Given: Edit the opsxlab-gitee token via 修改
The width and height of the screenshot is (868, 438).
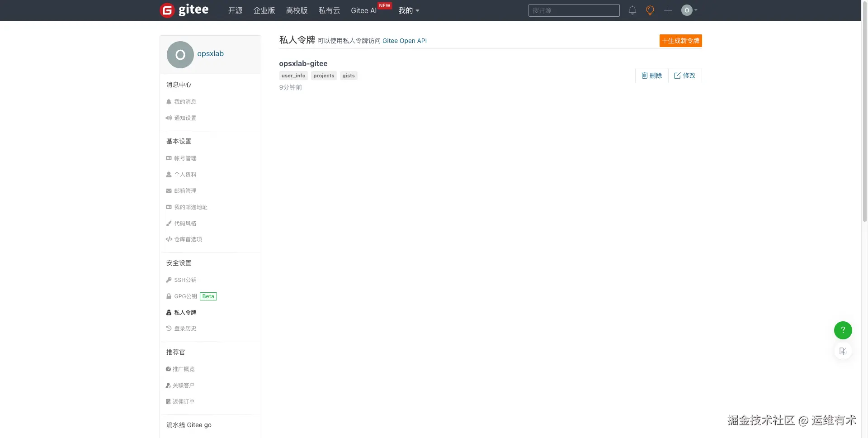Looking at the screenshot, I should tap(685, 76).
